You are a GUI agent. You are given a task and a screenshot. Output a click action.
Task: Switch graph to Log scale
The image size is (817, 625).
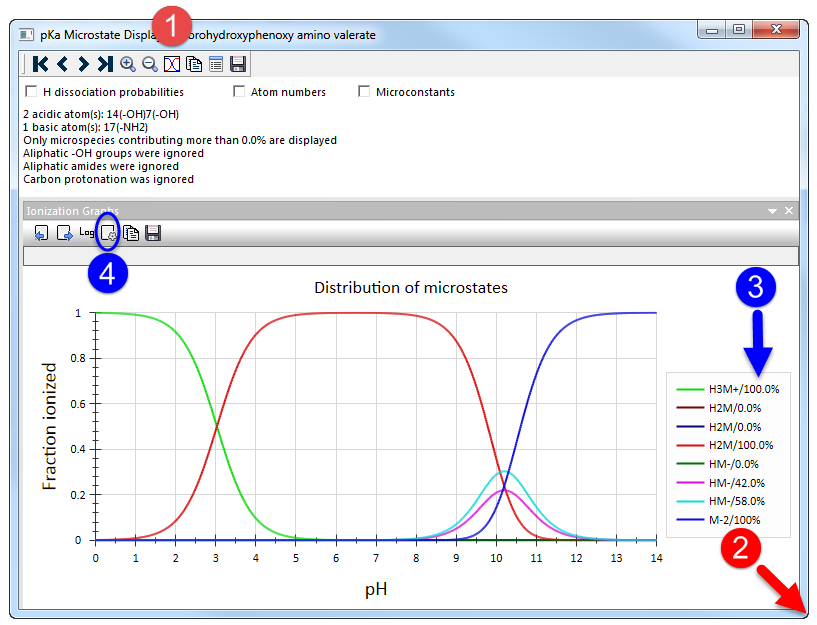(x=86, y=232)
